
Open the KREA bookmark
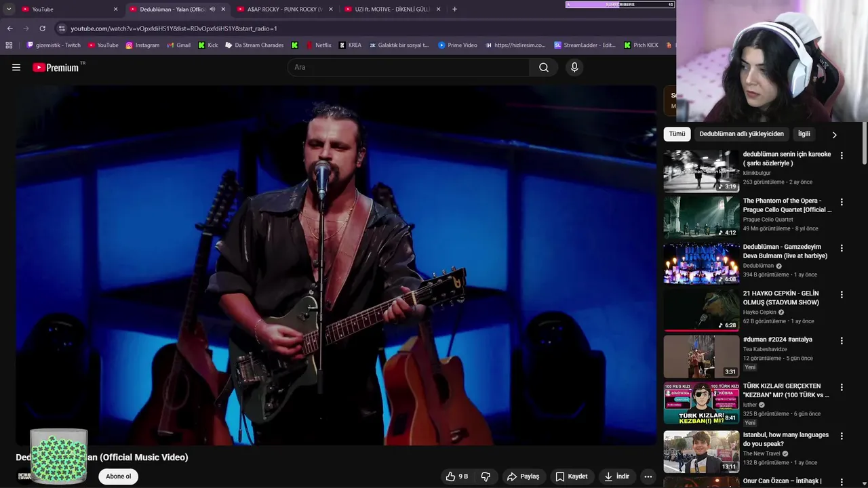point(350,45)
